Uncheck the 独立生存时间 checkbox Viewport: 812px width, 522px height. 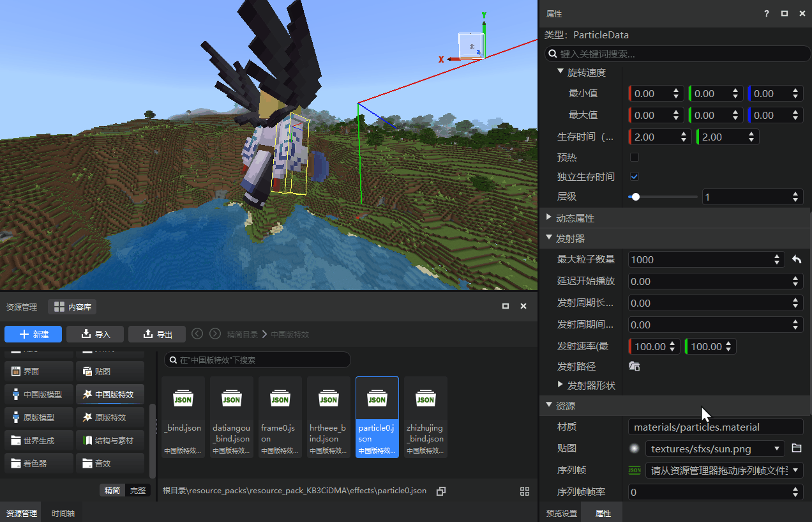point(635,176)
